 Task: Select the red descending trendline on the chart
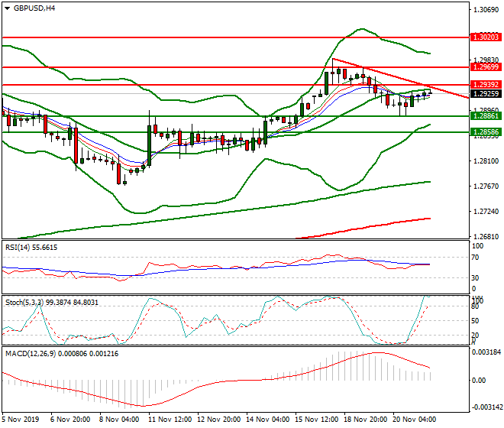click(400, 78)
